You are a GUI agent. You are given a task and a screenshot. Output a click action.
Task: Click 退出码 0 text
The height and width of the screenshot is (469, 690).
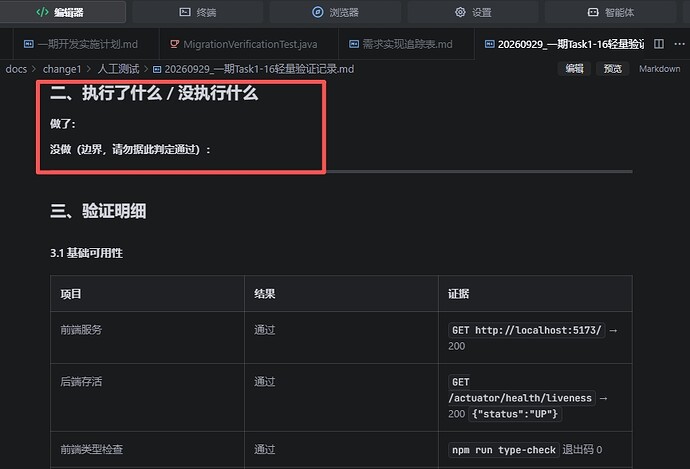click(x=582, y=450)
